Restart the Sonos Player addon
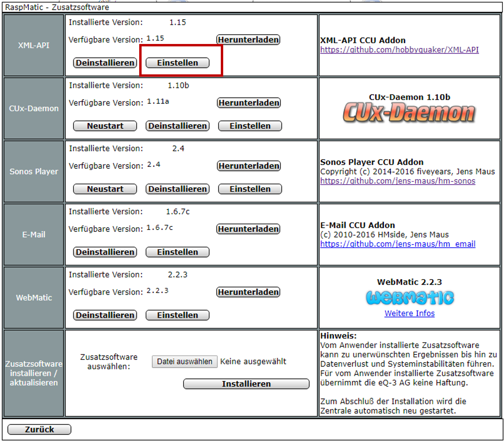This screenshot has width=504, height=441. click(x=105, y=189)
